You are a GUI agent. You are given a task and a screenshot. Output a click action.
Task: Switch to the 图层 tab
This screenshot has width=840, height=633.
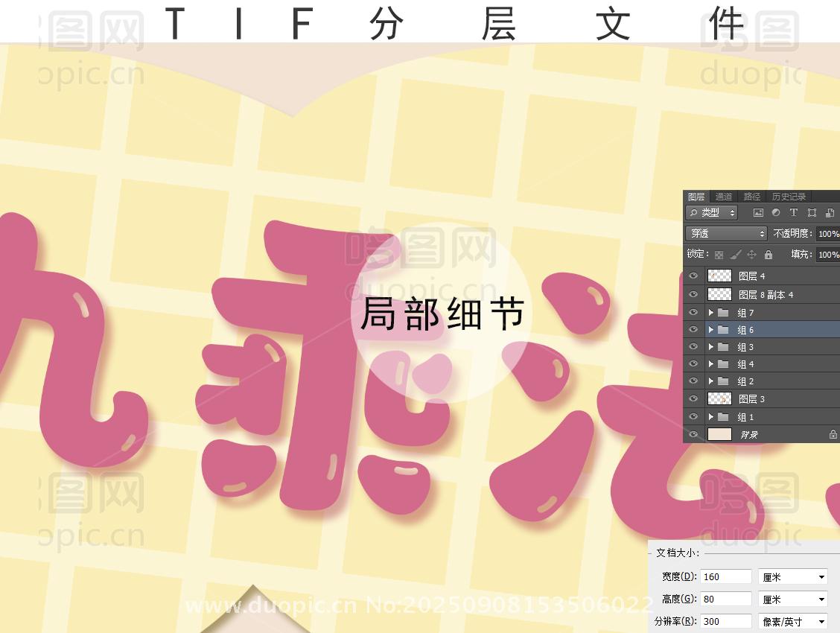point(696,197)
